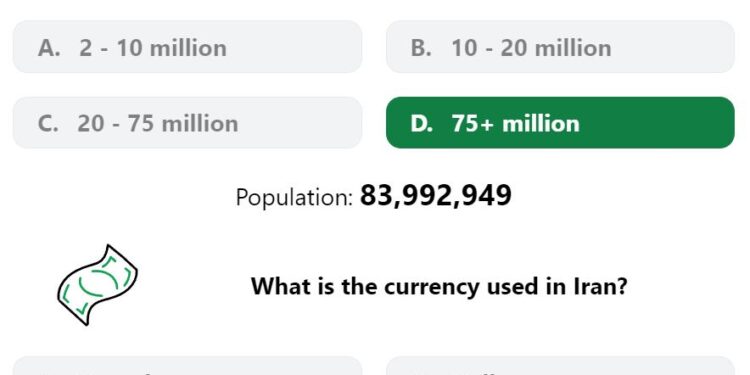This screenshot has width=750, height=375.
Task: Click the '2 - 10 million' text
Action: click(153, 48)
